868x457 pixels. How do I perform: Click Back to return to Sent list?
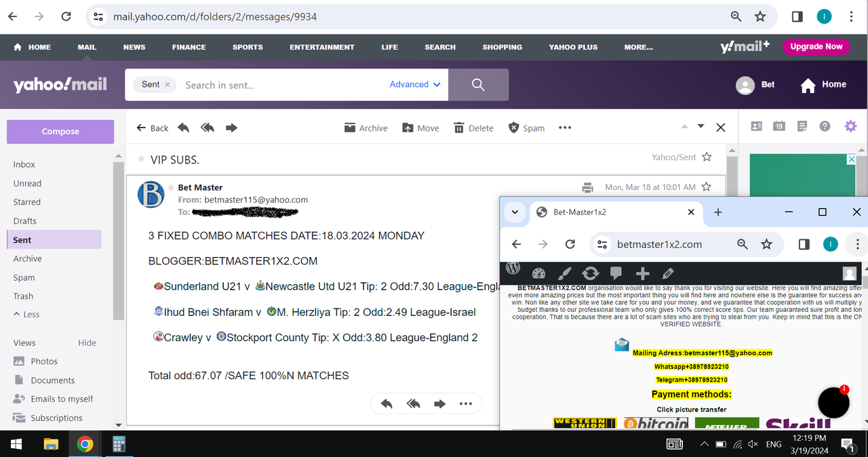(x=153, y=127)
